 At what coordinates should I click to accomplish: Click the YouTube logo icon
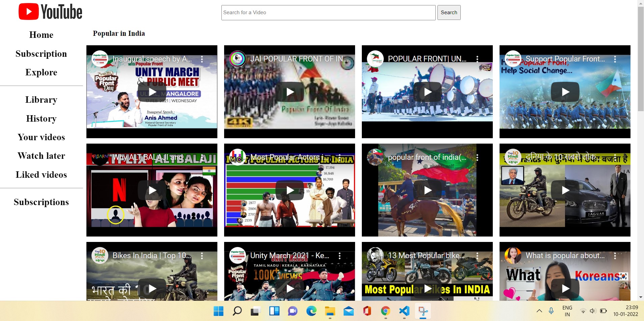pyautogui.click(x=28, y=12)
